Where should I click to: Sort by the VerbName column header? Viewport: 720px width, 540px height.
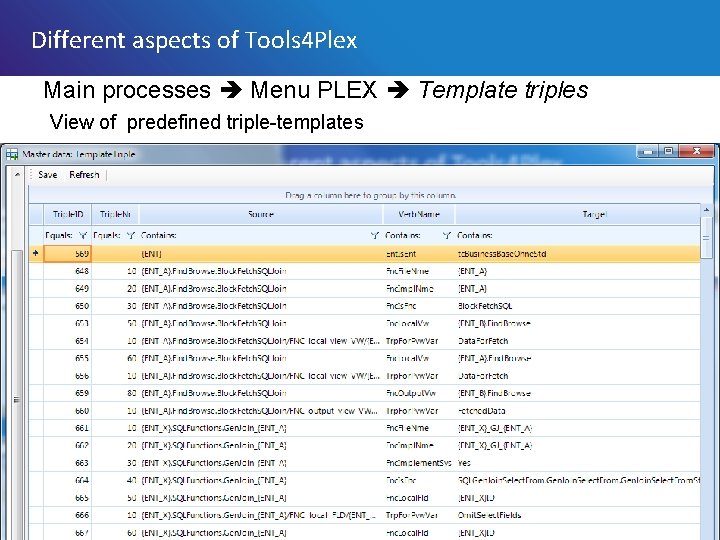coord(418,215)
